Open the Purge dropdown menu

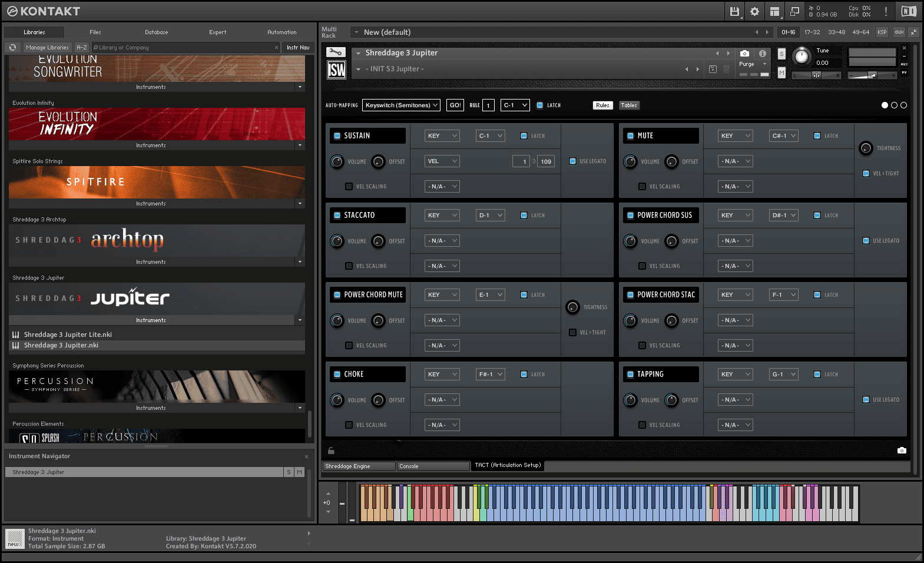tap(753, 64)
